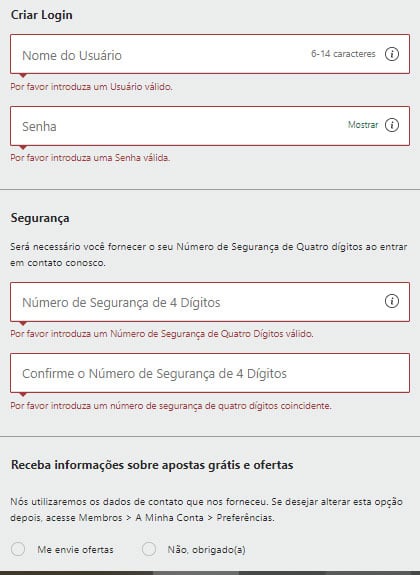Focus the Senha password field
420x575 pixels.
pos(210,126)
